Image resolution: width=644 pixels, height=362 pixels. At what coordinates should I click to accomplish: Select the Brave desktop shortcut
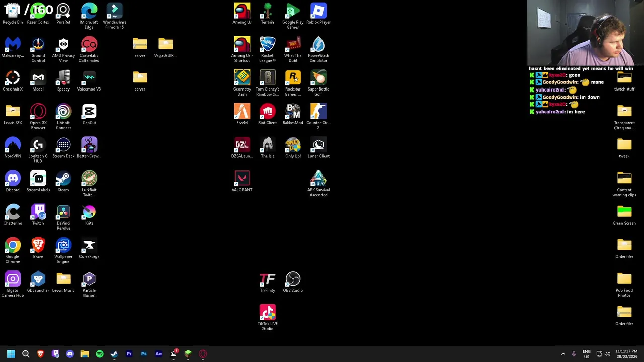[38, 249]
